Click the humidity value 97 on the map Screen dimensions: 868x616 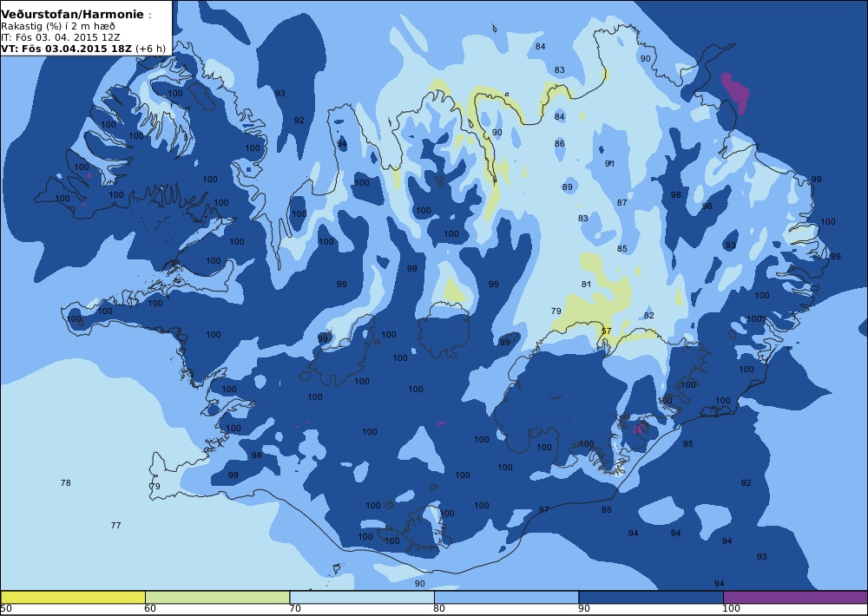543,510
